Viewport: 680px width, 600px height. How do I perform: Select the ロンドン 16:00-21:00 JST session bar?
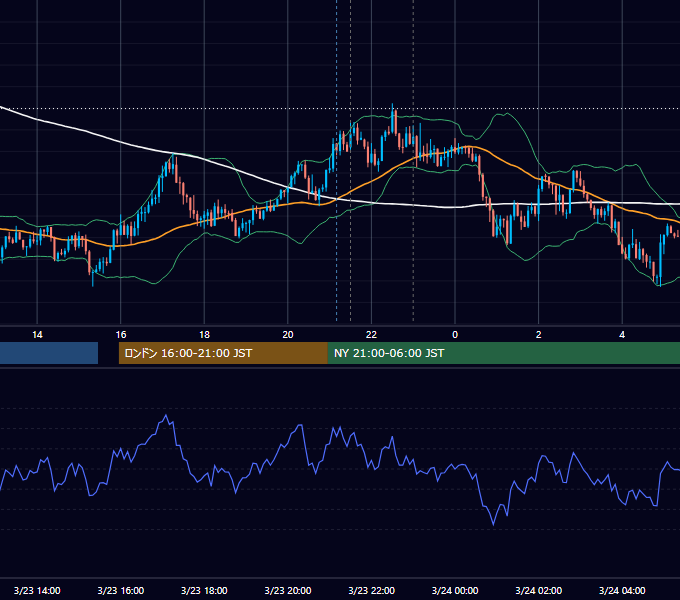223,353
